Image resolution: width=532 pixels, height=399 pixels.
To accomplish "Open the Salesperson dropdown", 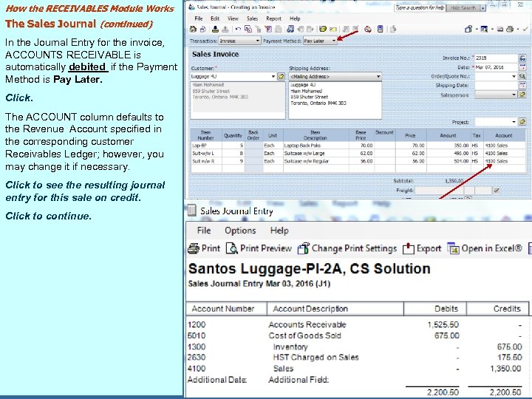I will pyautogui.click(x=496, y=95).
